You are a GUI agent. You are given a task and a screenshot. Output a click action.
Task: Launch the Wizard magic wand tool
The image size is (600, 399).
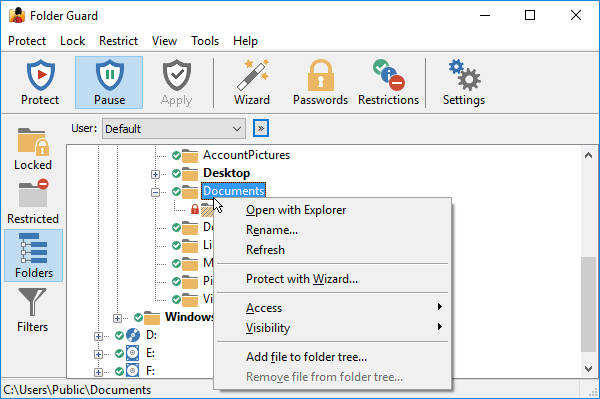[252, 82]
